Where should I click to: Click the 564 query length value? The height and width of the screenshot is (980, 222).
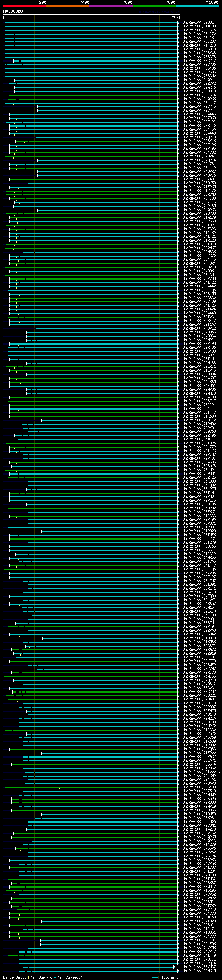click(x=175, y=17)
